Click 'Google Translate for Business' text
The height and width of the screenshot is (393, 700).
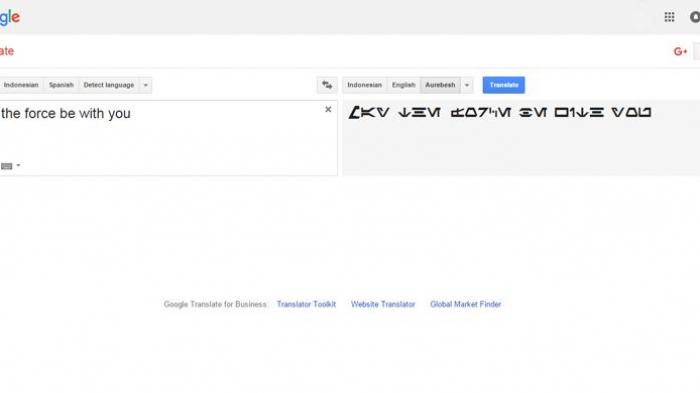tap(215, 304)
